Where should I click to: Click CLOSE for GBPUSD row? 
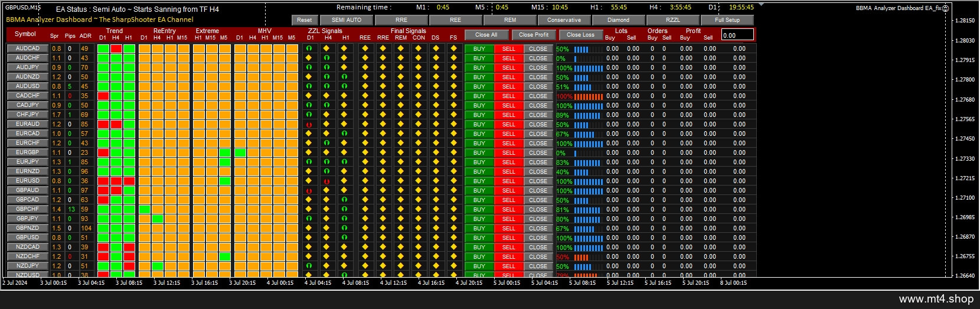click(538, 238)
